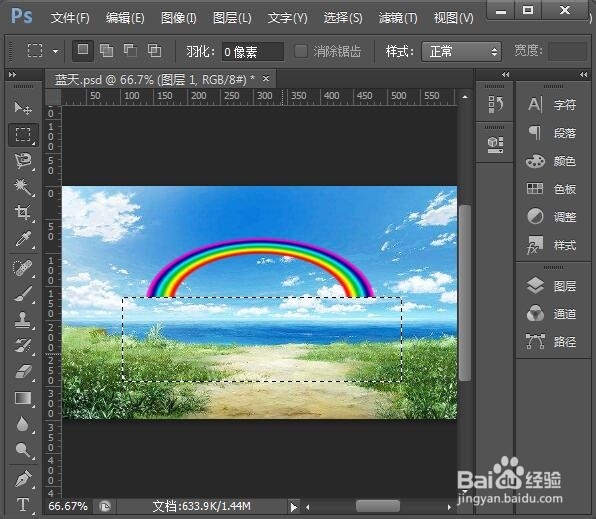
Task: Open the 段落 paragraph panel
Action: (x=552, y=133)
